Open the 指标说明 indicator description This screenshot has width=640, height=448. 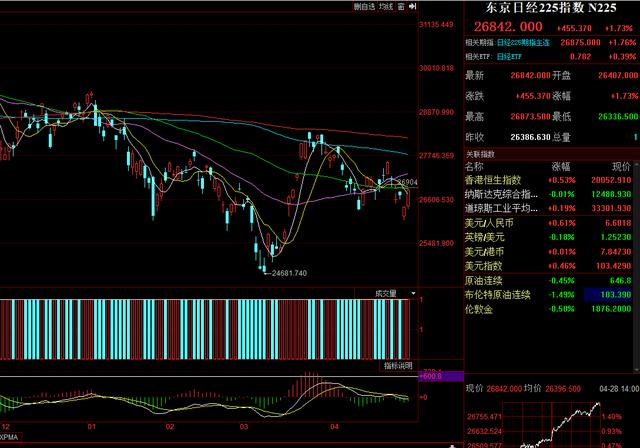[398, 366]
